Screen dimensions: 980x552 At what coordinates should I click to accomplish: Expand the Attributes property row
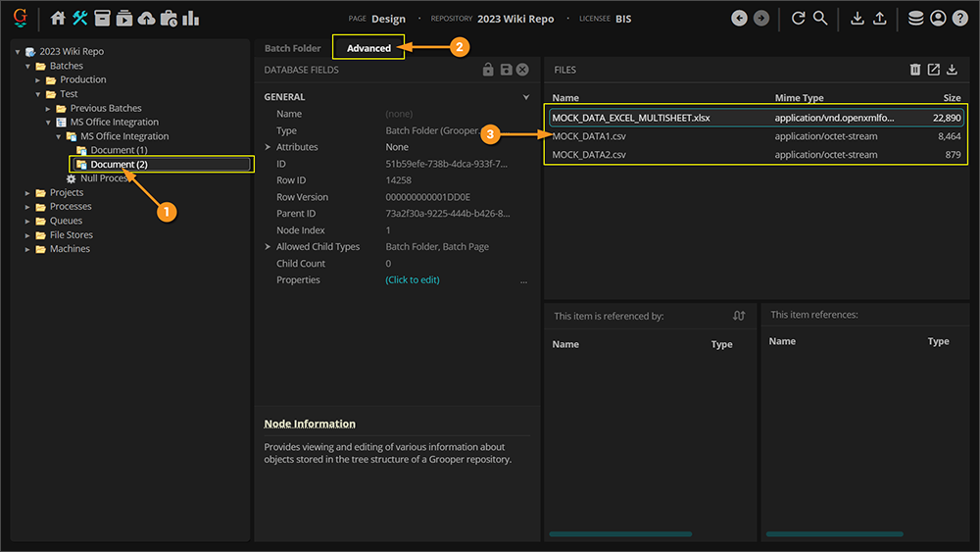pyautogui.click(x=268, y=147)
